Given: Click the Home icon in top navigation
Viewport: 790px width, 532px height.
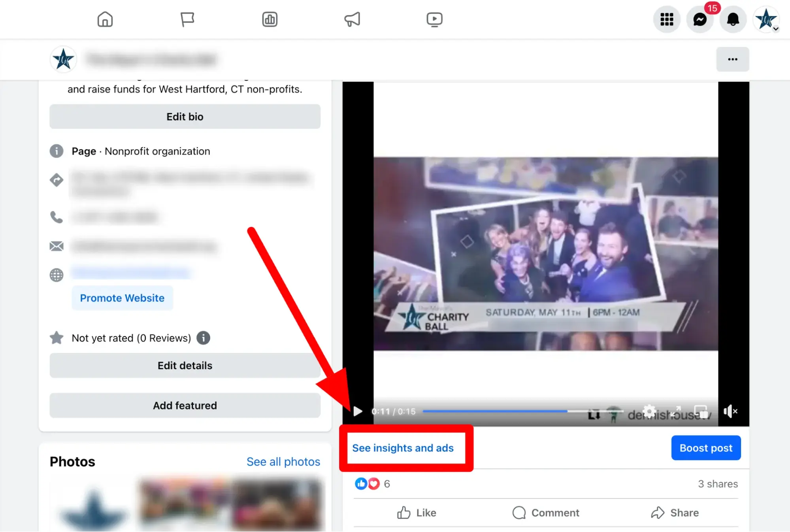Looking at the screenshot, I should coord(105,19).
